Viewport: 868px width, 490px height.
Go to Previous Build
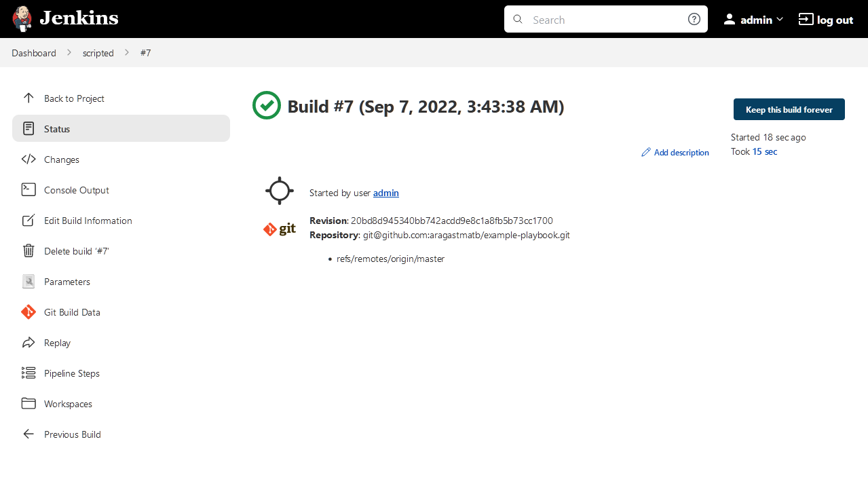point(72,434)
